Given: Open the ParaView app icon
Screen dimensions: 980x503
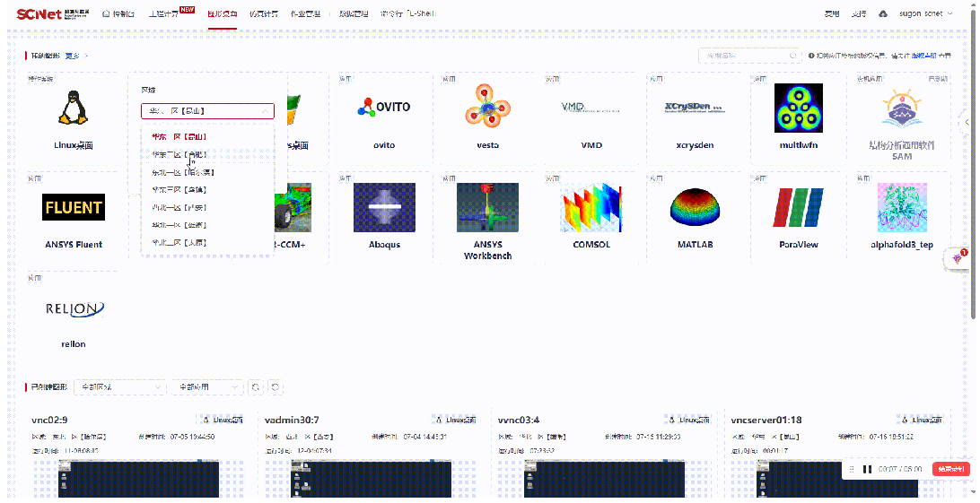Looking at the screenshot, I should point(798,207).
